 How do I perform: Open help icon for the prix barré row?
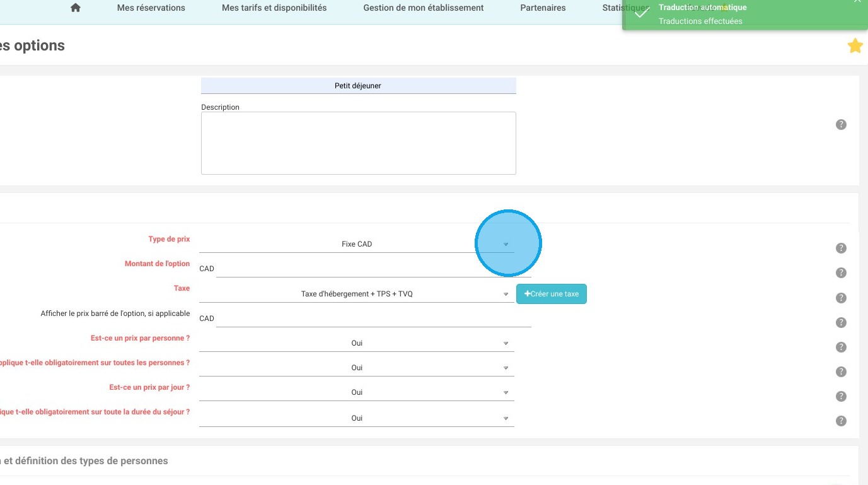840,323
